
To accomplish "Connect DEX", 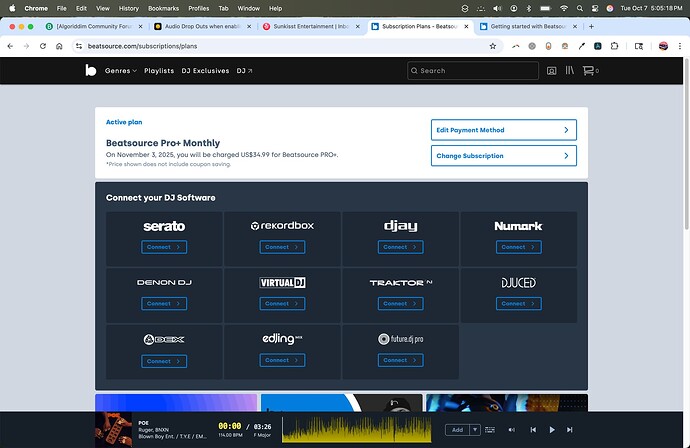I will coord(164,361).
